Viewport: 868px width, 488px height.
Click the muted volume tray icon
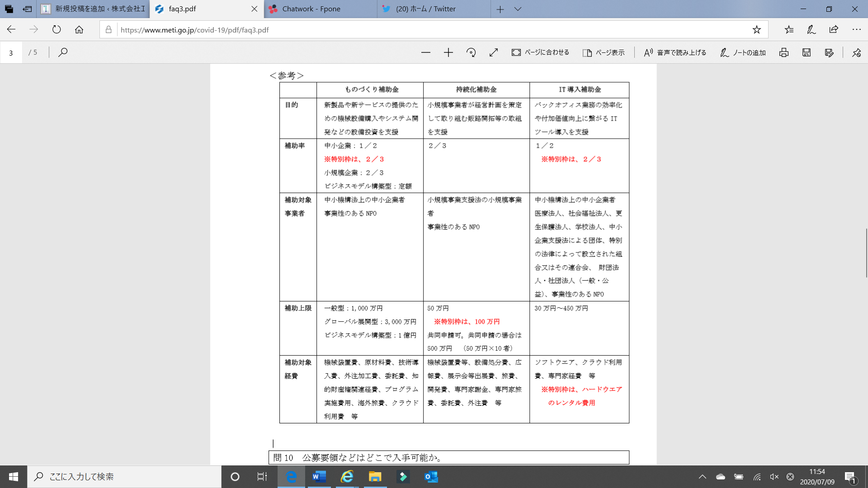click(x=774, y=477)
